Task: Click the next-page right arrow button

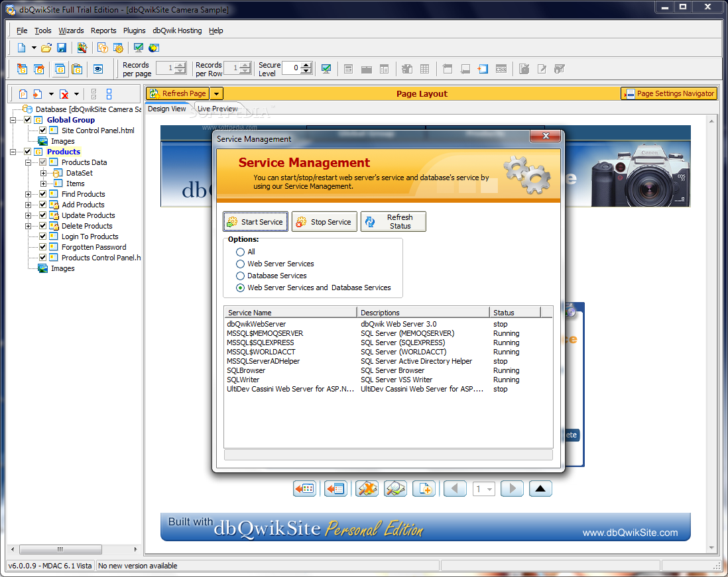Action: [512, 489]
